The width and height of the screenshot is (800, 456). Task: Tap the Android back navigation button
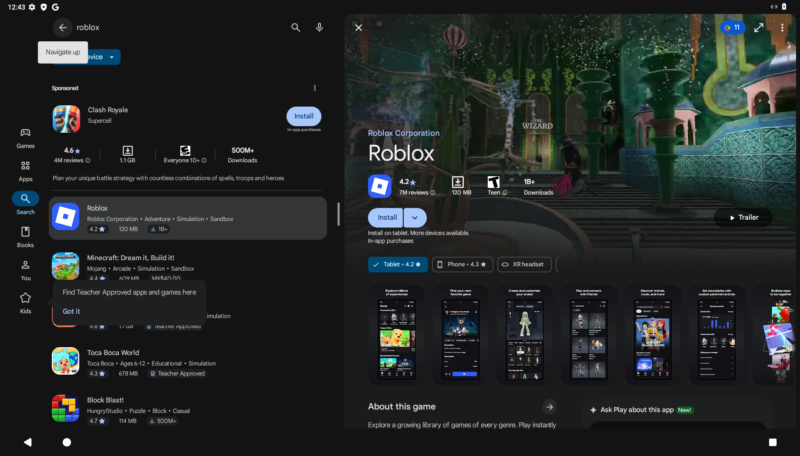click(28, 442)
